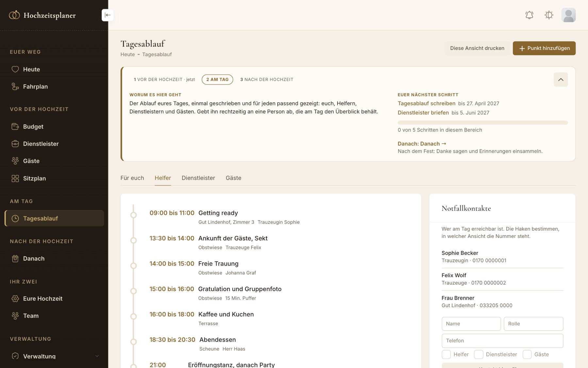Select the Helfer tab
588x368 pixels.
[x=163, y=178]
